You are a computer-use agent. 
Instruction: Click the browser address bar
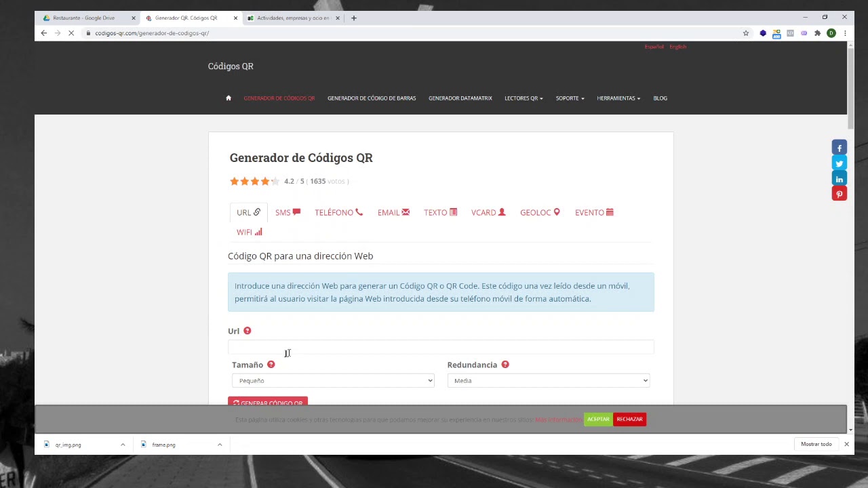tap(414, 33)
